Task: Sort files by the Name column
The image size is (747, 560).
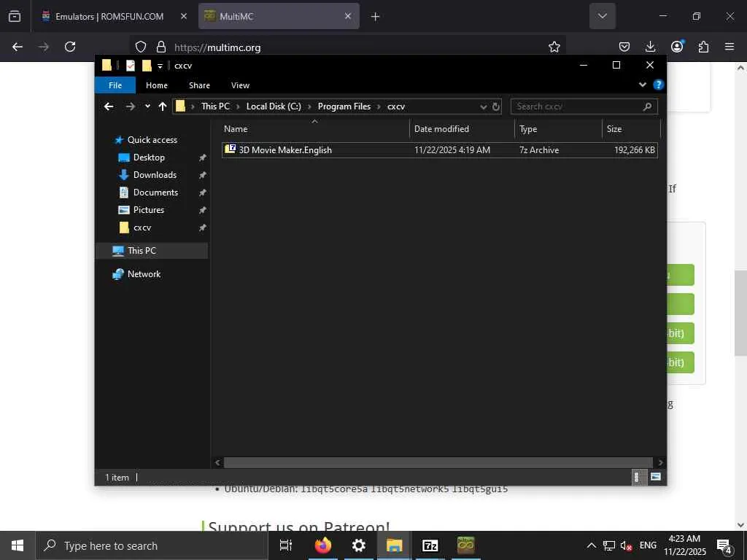Action: (x=314, y=129)
